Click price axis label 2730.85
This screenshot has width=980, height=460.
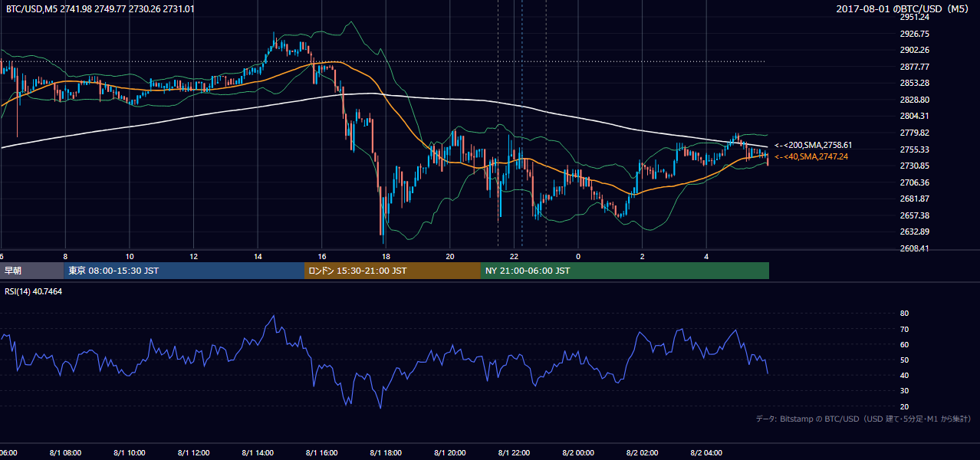coord(914,166)
